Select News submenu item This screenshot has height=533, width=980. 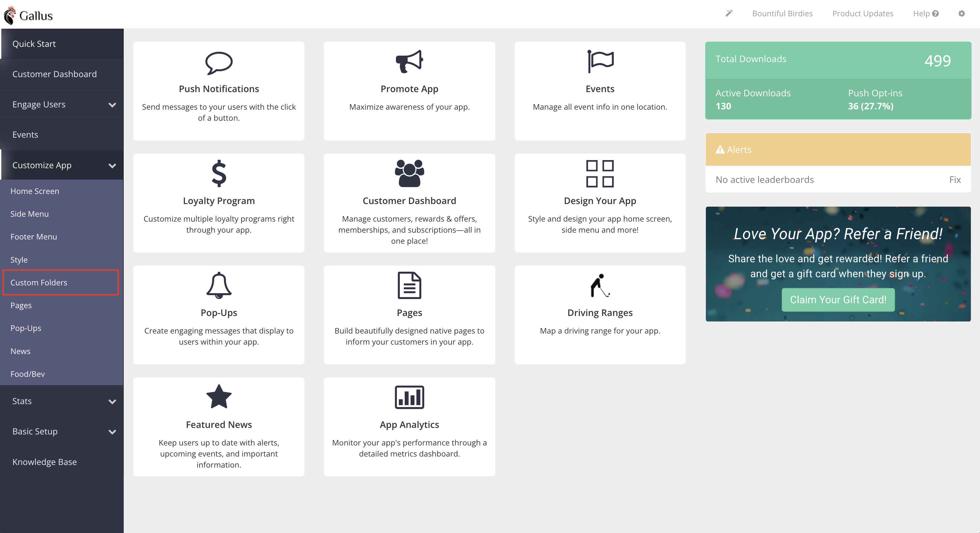[x=62, y=351]
